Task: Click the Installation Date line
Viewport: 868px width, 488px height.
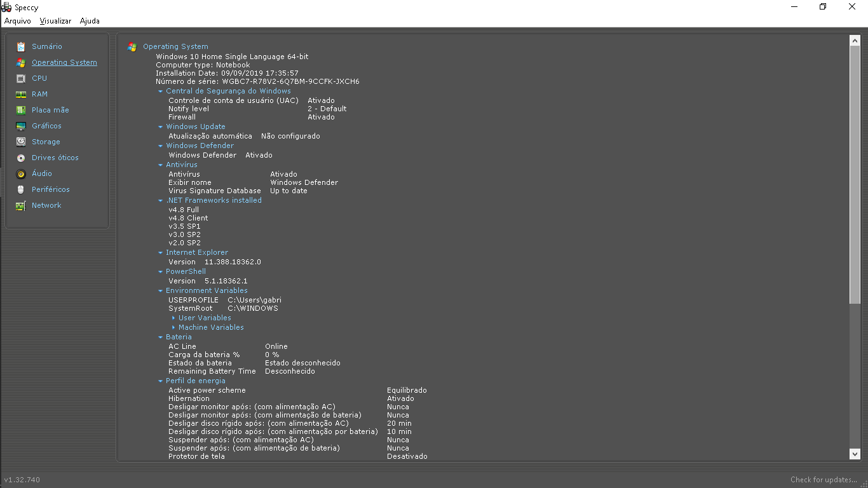Action: [227, 73]
